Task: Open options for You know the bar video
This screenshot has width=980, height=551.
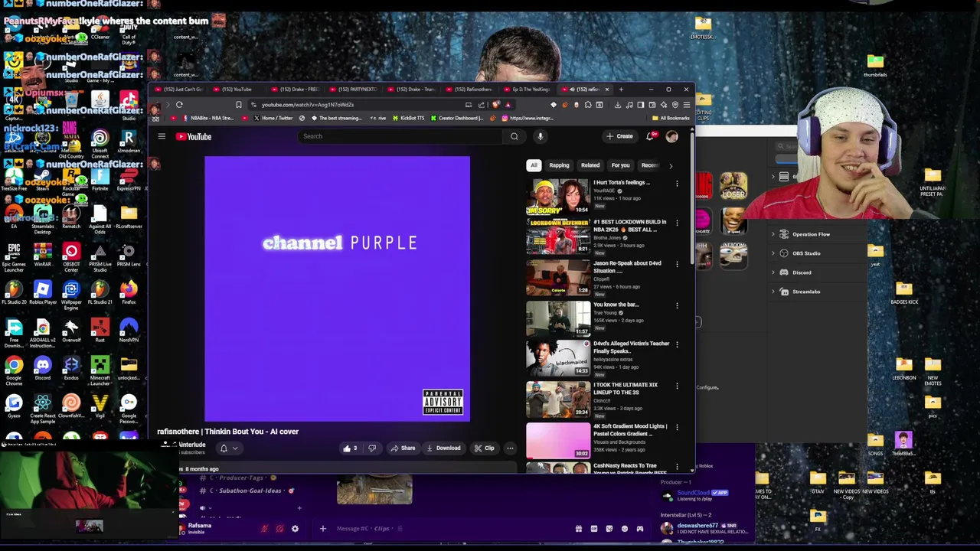Action: [x=677, y=305]
